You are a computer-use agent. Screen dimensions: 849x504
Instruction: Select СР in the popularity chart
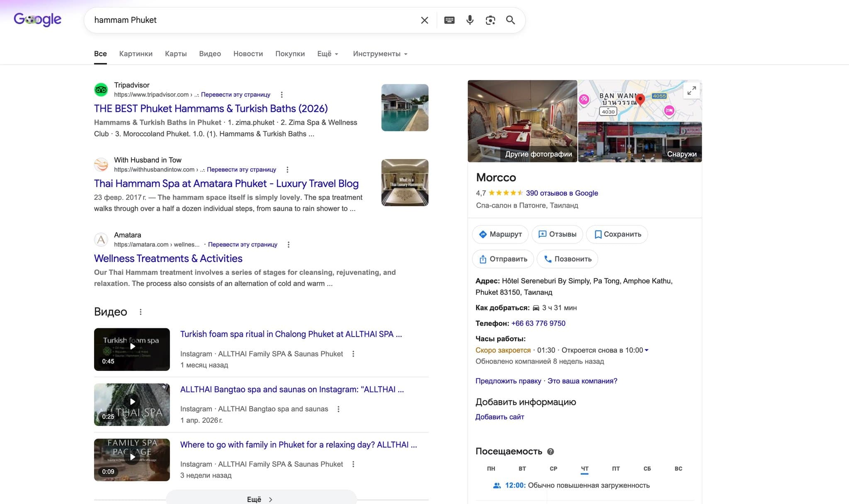point(553,469)
